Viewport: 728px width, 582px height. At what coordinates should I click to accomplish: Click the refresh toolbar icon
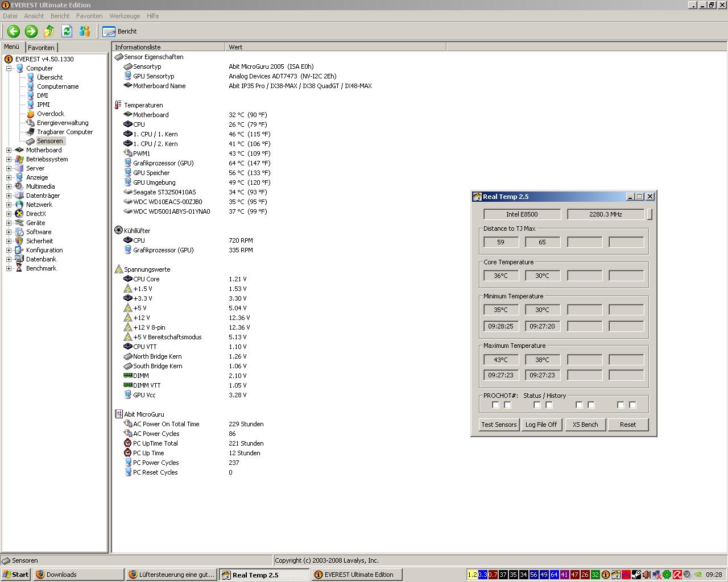[67, 31]
